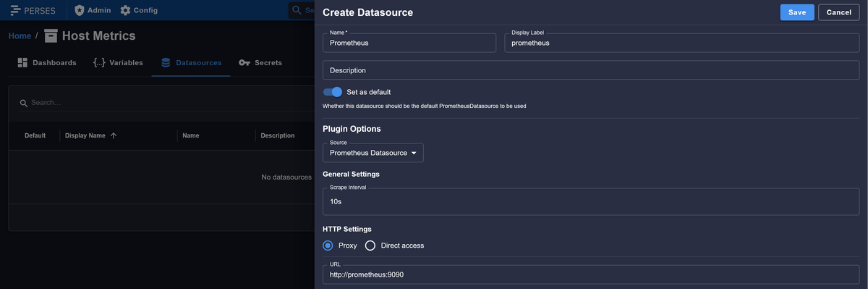Click the Host Metrics archive icon
This screenshot has width=868, height=289.
[51, 35]
